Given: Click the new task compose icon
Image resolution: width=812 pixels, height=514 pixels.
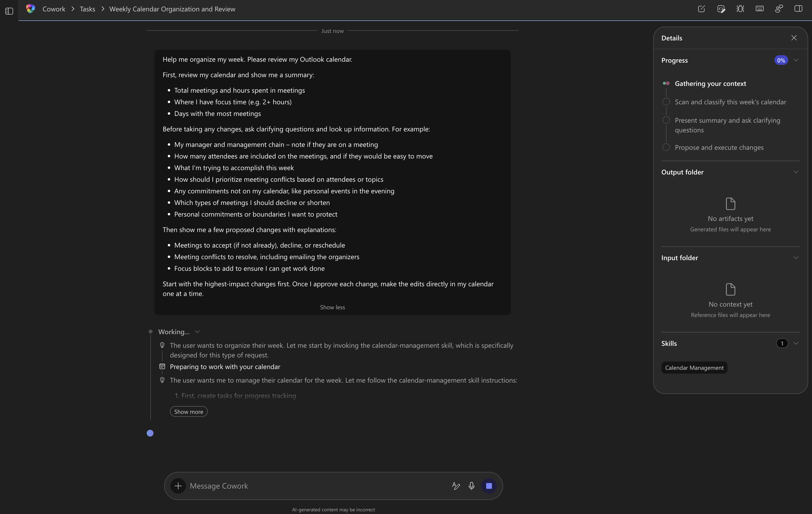Looking at the screenshot, I should point(701,9).
